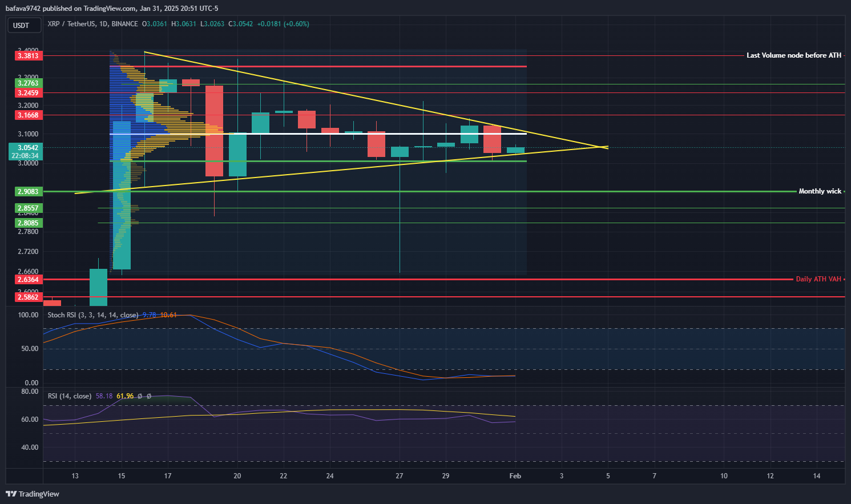Image resolution: width=851 pixels, height=504 pixels.
Task: Click the Feb label on time axis
Action: coord(515,476)
